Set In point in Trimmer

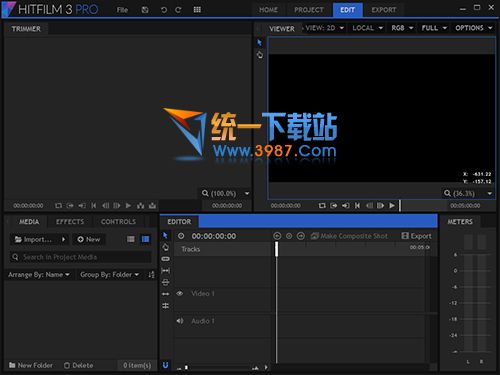pos(70,206)
